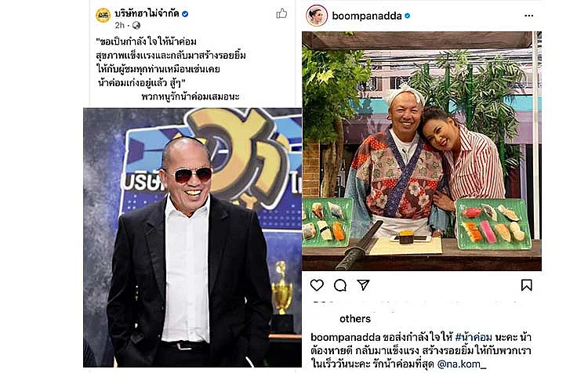The width and height of the screenshot is (588, 373).
Task: Open the three-dots more options menu
Action: click(x=528, y=16)
